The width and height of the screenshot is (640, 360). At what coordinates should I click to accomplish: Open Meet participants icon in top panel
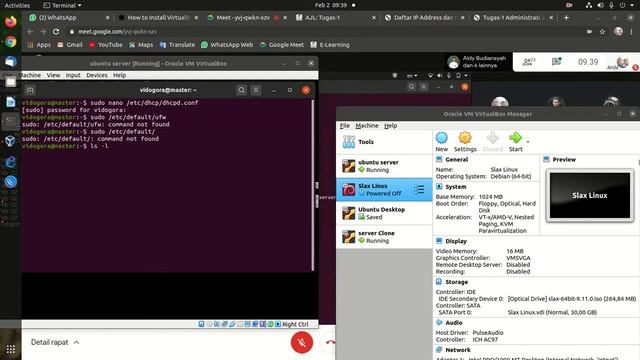coord(529,62)
